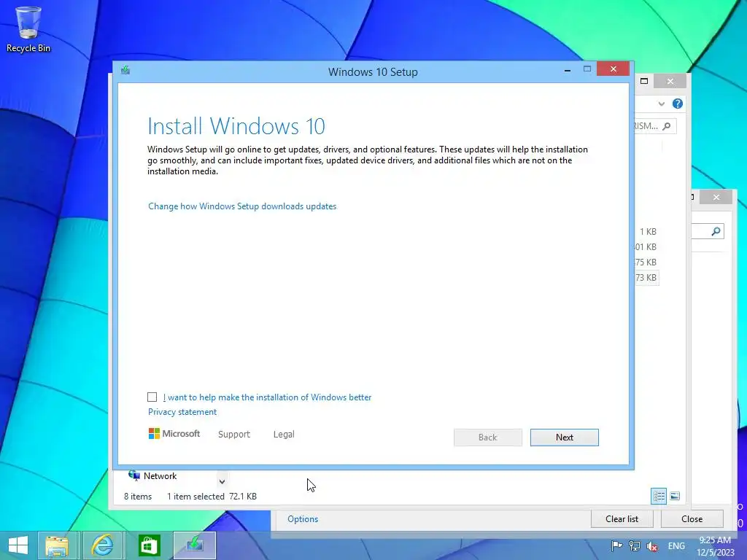This screenshot has width=747, height=560.
Task: Open the Support link
Action: tap(234, 435)
